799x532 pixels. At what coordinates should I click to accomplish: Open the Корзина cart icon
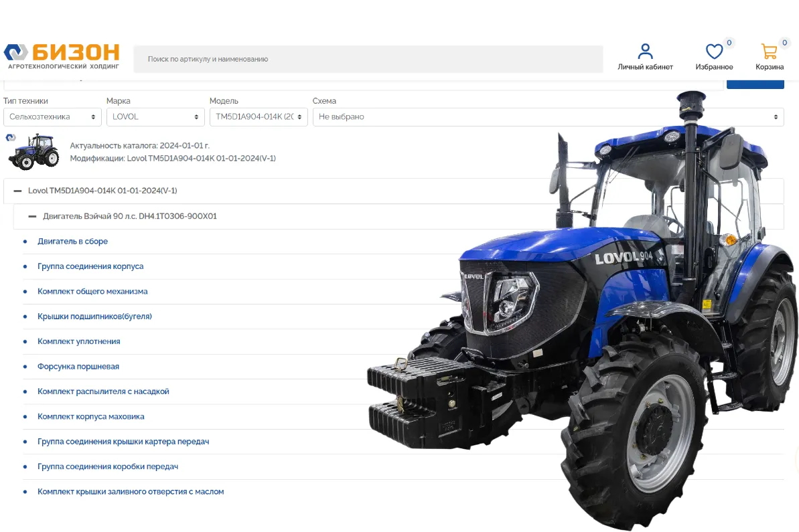pos(769,52)
